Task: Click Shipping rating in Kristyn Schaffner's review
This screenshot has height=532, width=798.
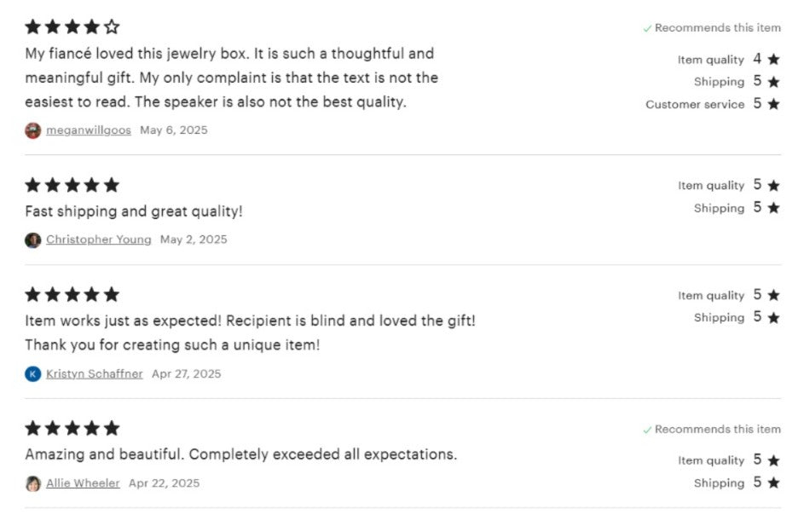Action: 737,317
